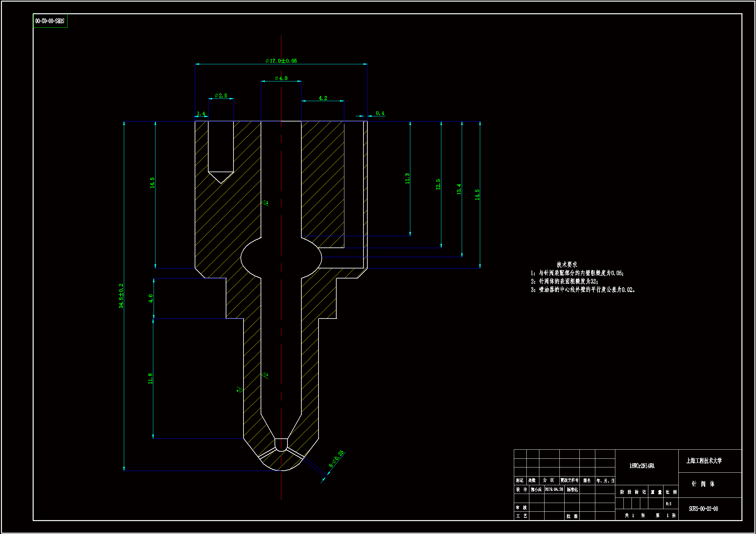Click the upper surface roughness symbol on the bore

tap(265, 202)
